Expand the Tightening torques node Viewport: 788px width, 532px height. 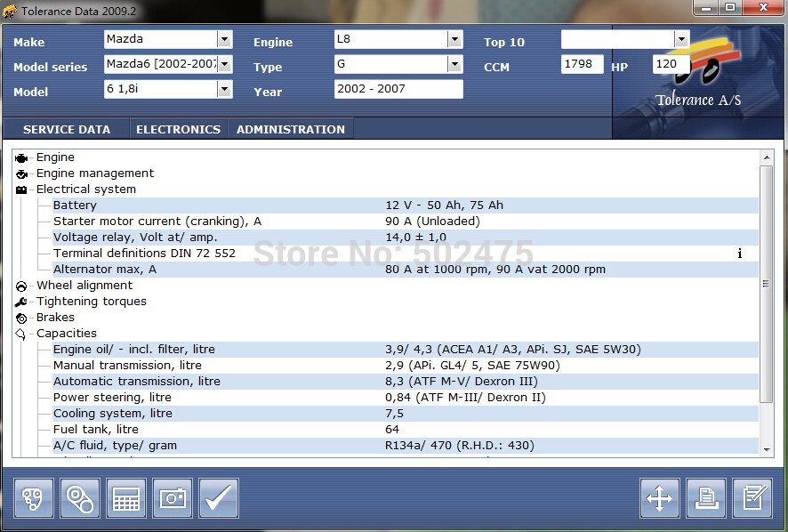click(92, 302)
